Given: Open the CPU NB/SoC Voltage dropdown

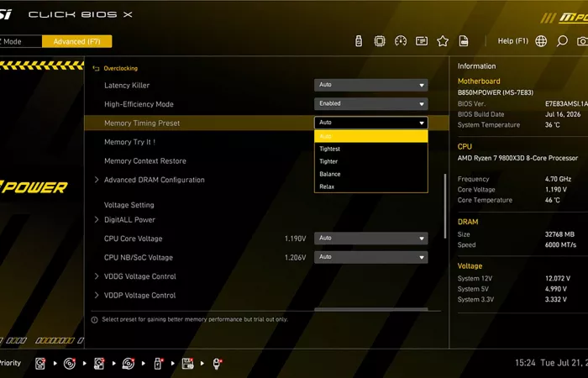Looking at the screenshot, I should (x=371, y=257).
